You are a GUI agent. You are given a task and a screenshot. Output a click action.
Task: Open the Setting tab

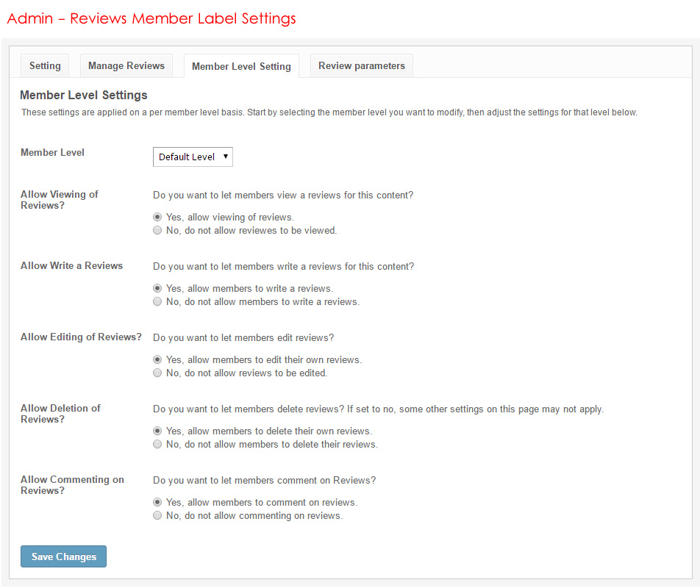[x=45, y=65]
